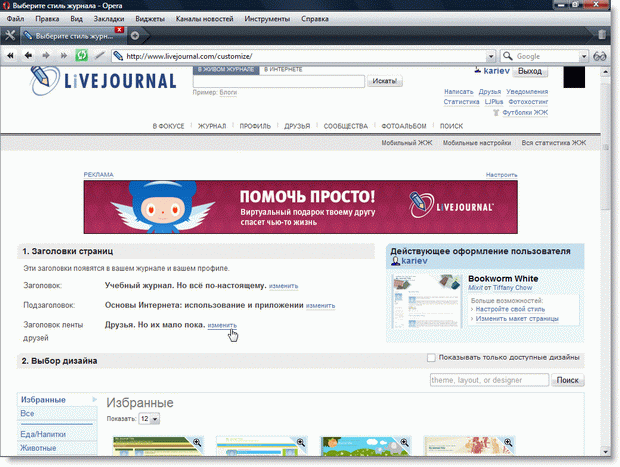Open the Фотохостинг link
Viewport: 620px width, 467px height.
[528, 102]
